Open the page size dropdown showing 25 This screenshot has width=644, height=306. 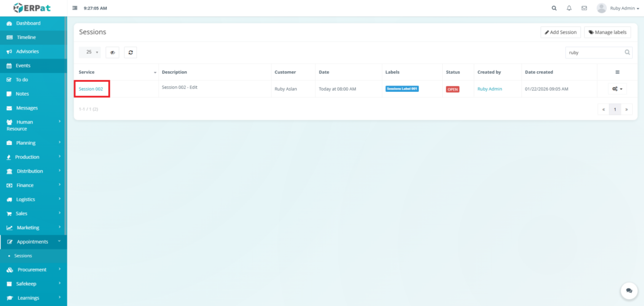pos(92,53)
